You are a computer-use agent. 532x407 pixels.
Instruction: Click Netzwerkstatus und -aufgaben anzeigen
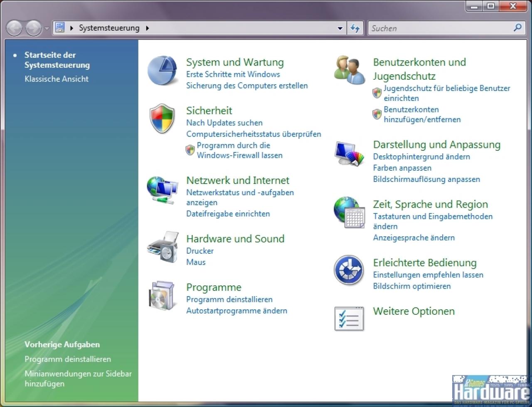coord(240,198)
